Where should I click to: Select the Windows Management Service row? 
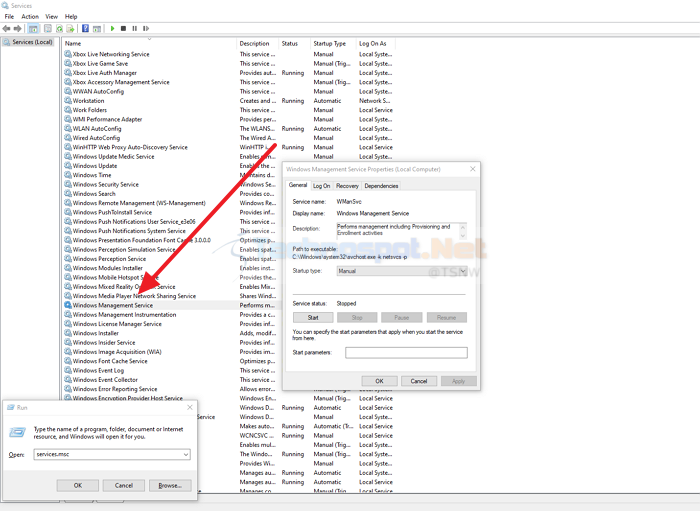coord(170,305)
